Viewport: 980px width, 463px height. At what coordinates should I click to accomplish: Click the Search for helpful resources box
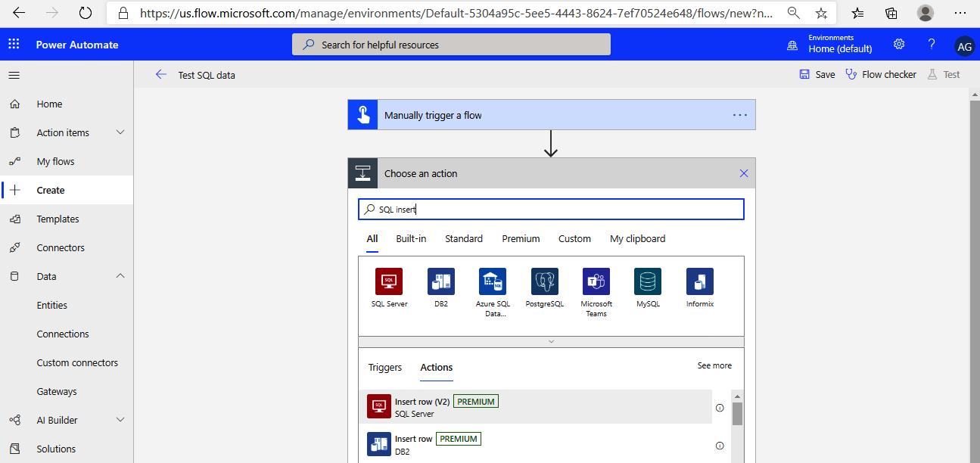coord(451,45)
